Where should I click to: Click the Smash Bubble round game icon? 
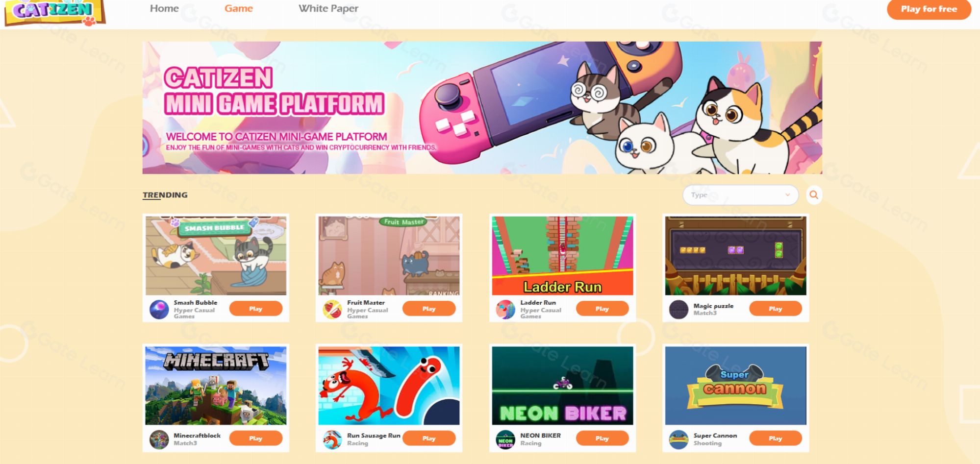point(159,310)
